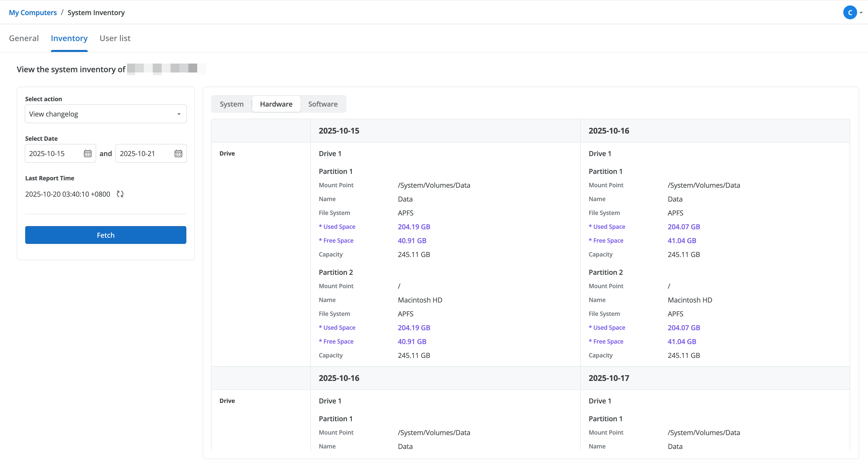Select the Inventory tab

click(x=69, y=38)
